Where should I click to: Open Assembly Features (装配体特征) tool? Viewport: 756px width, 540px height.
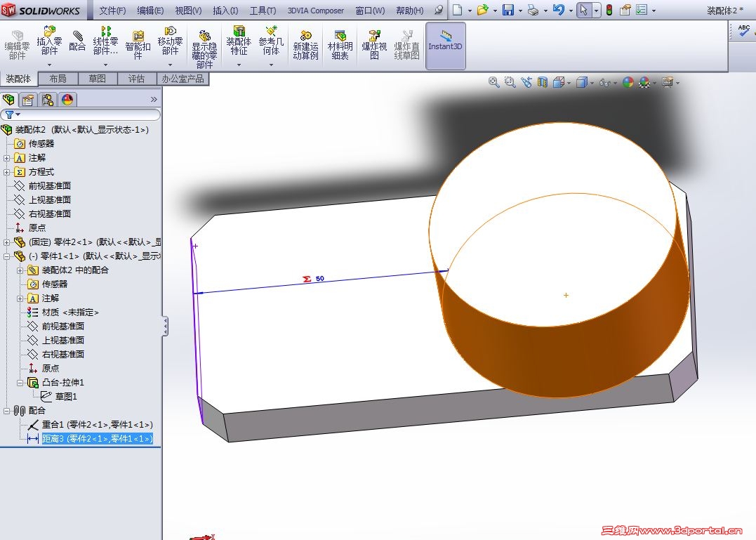click(239, 42)
